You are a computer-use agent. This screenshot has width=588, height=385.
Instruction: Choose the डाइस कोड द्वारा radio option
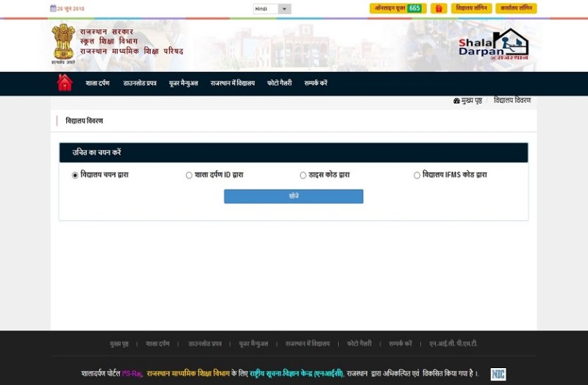[x=303, y=176]
